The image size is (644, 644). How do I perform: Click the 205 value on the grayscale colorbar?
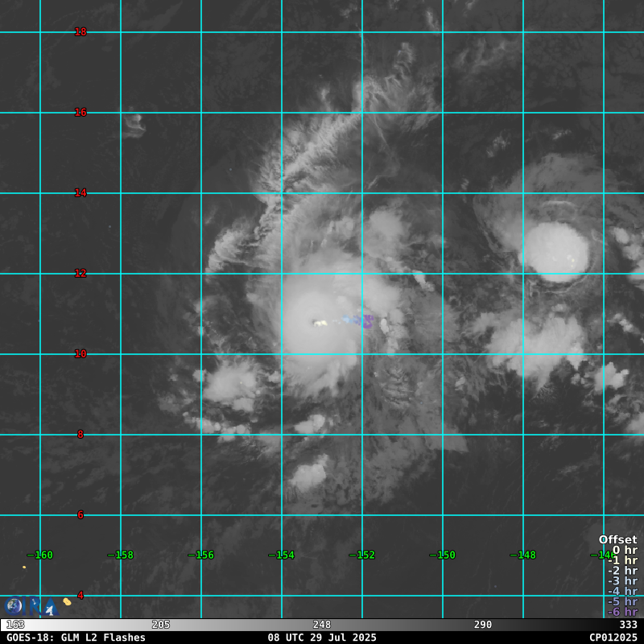click(x=161, y=625)
